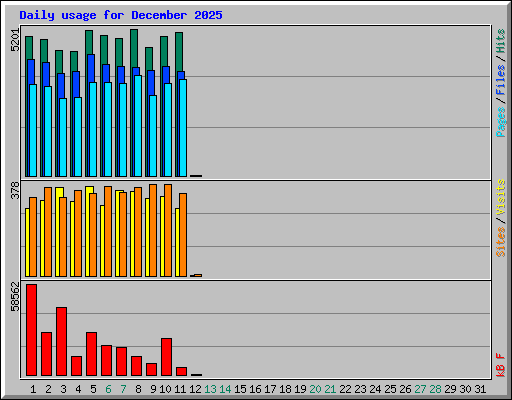Click the 'Daily usage for December 2025' title
Image resolution: width=512 pixels, height=400 pixels.
121,15
